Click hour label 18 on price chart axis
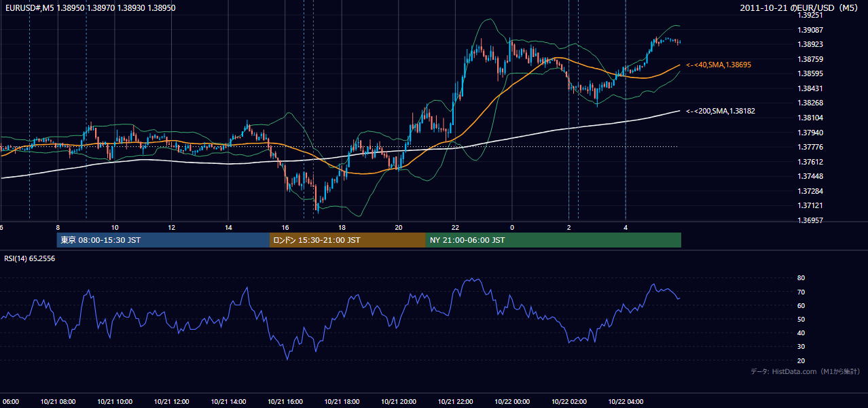868x408 pixels. pos(342,227)
